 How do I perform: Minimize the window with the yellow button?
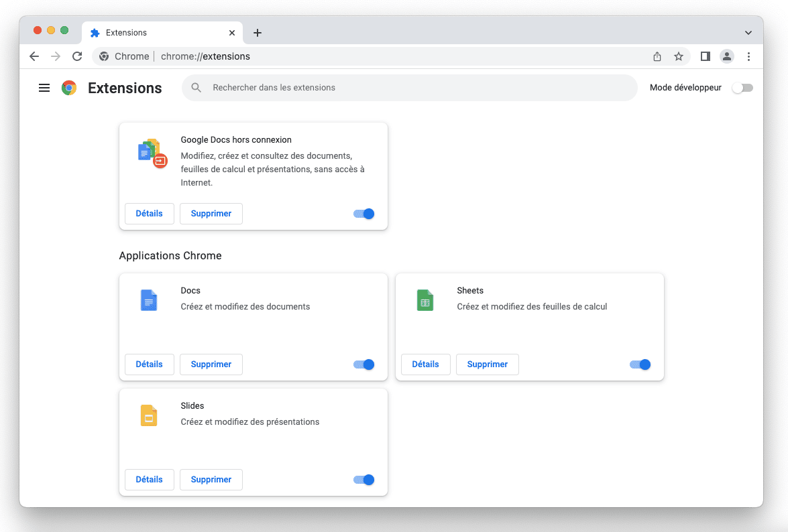click(51, 30)
